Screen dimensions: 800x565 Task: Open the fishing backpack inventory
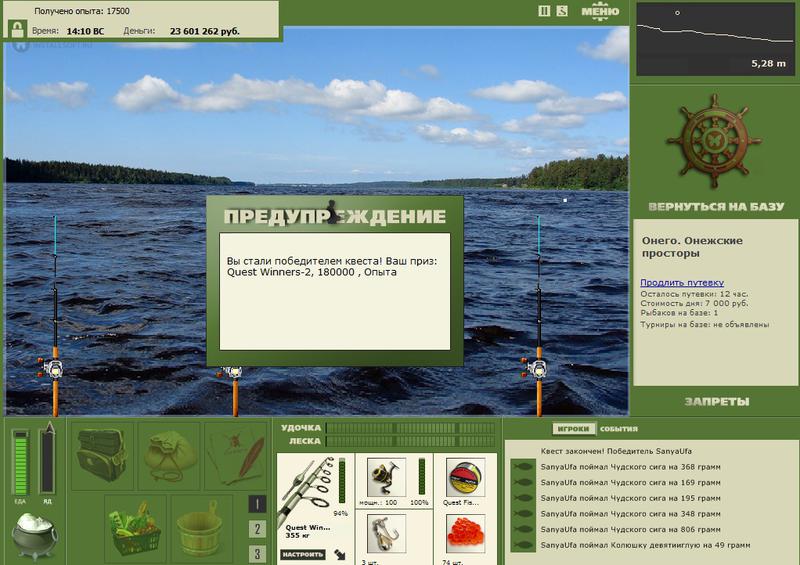click(x=102, y=456)
